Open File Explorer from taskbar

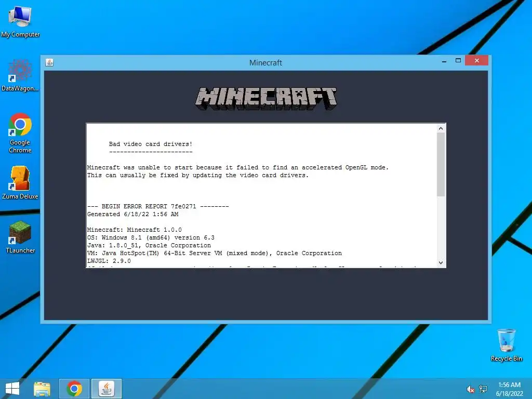point(42,389)
